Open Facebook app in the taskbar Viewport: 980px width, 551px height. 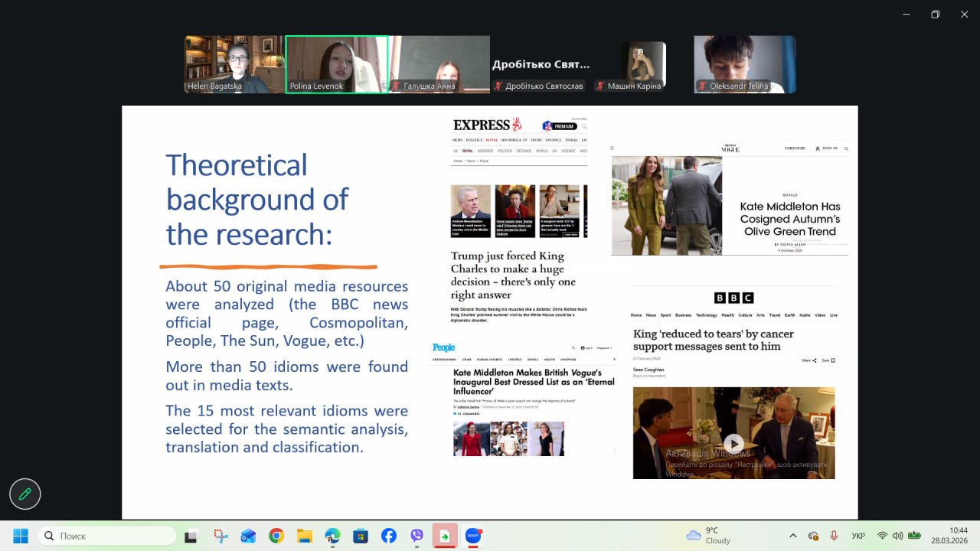pos(389,536)
